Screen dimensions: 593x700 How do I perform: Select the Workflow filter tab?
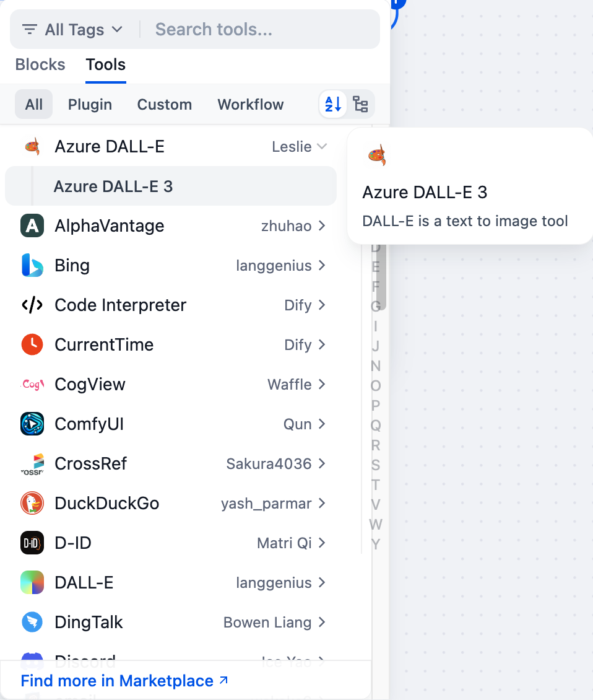[x=250, y=105]
